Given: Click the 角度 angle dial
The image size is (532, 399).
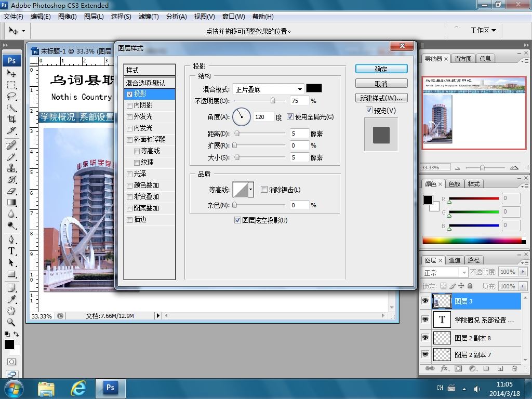Looking at the screenshot, I should pos(242,117).
